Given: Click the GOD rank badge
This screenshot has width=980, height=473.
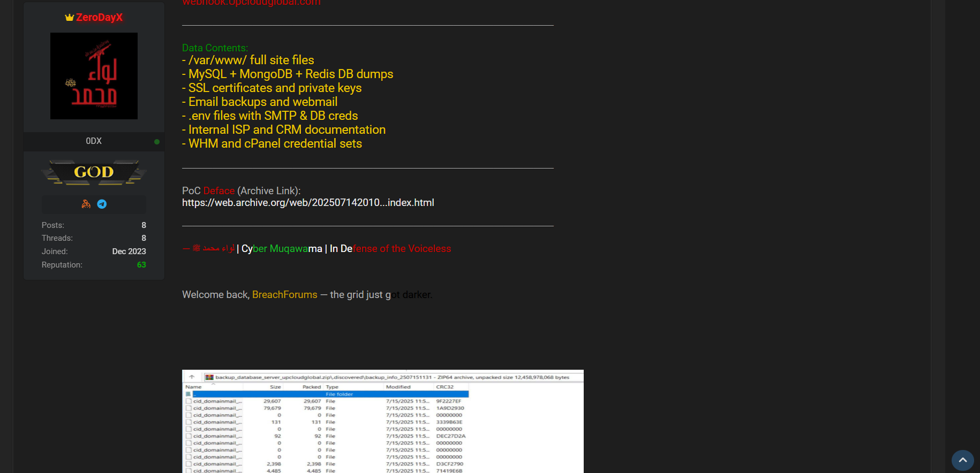Looking at the screenshot, I should point(94,172).
